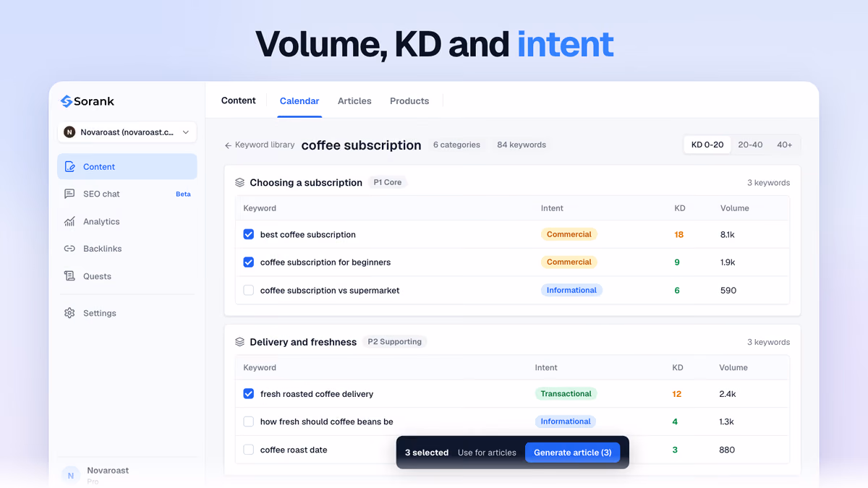Click the Content sidebar edit icon
This screenshot has width=868, height=488.
coord(69,167)
